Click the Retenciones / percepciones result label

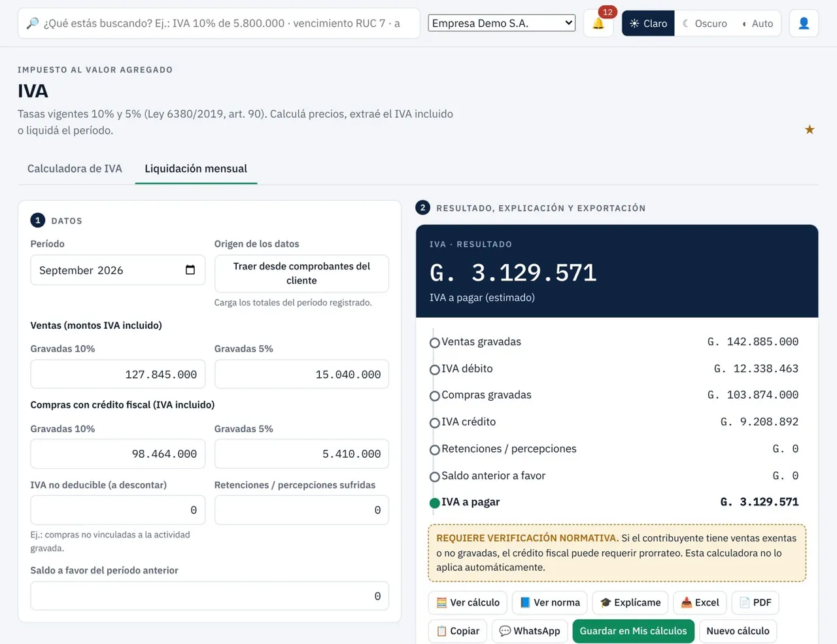[x=509, y=449]
